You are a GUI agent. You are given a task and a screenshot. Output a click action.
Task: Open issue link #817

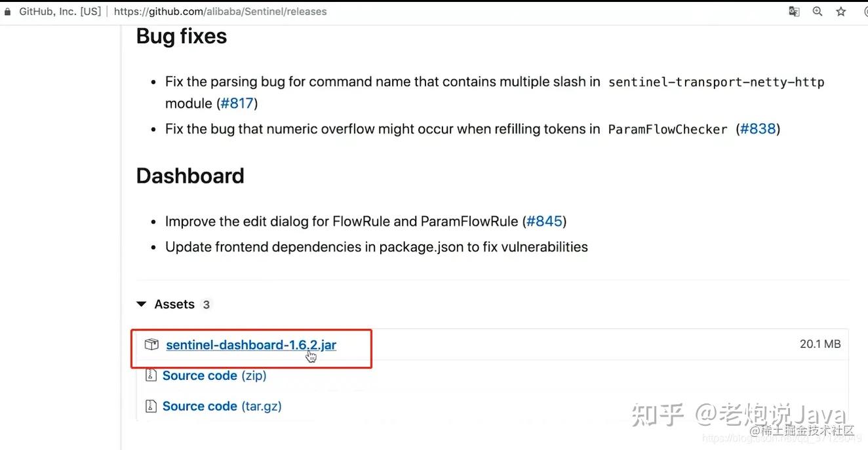(x=237, y=103)
